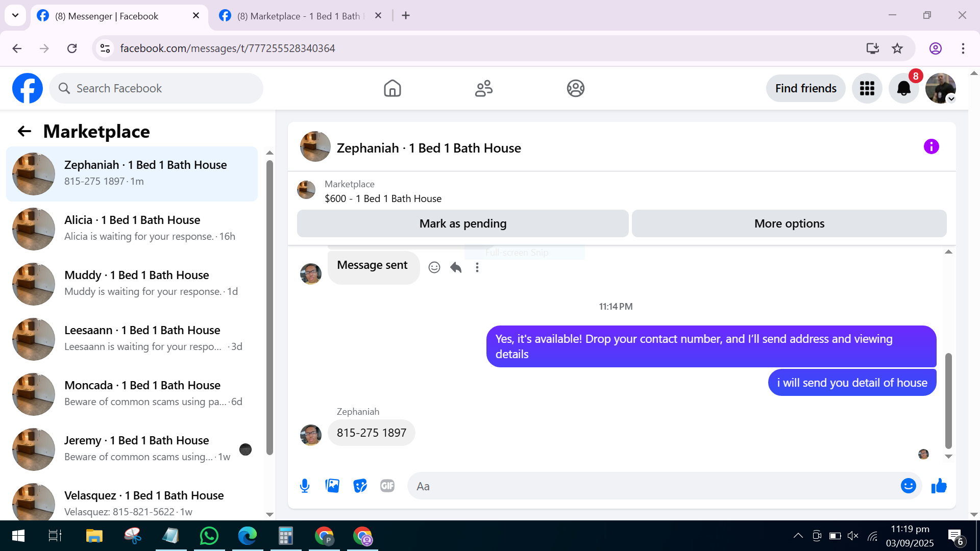Viewport: 980px width, 551px height.
Task: Go back from Marketplace chats list
Action: click(24, 131)
